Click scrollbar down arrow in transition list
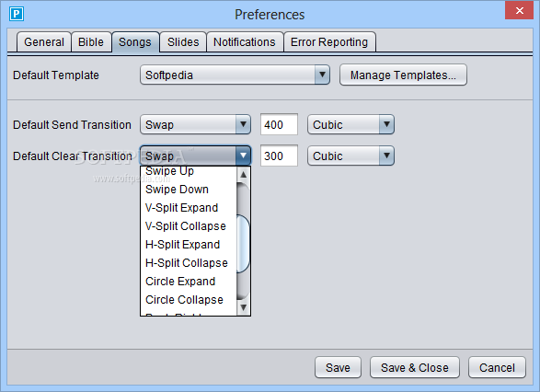The height and width of the screenshot is (392, 540). pos(243,307)
